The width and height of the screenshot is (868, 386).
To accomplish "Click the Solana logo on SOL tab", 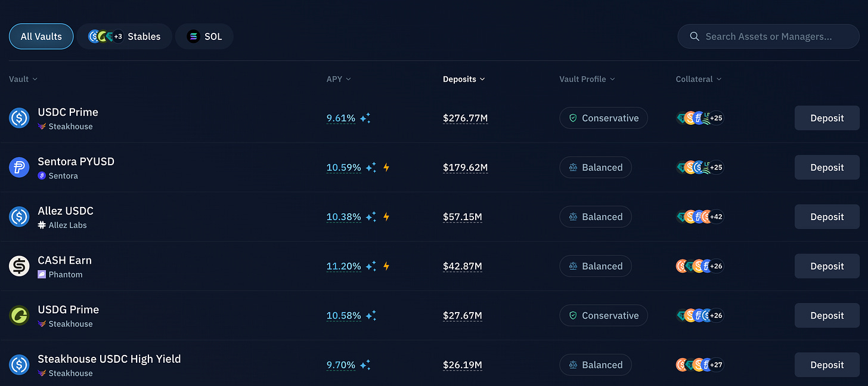I will tap(193, 36).
